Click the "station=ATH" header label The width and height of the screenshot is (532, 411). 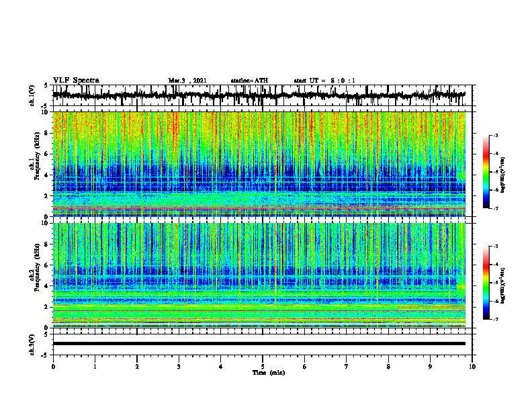(249, 81)
